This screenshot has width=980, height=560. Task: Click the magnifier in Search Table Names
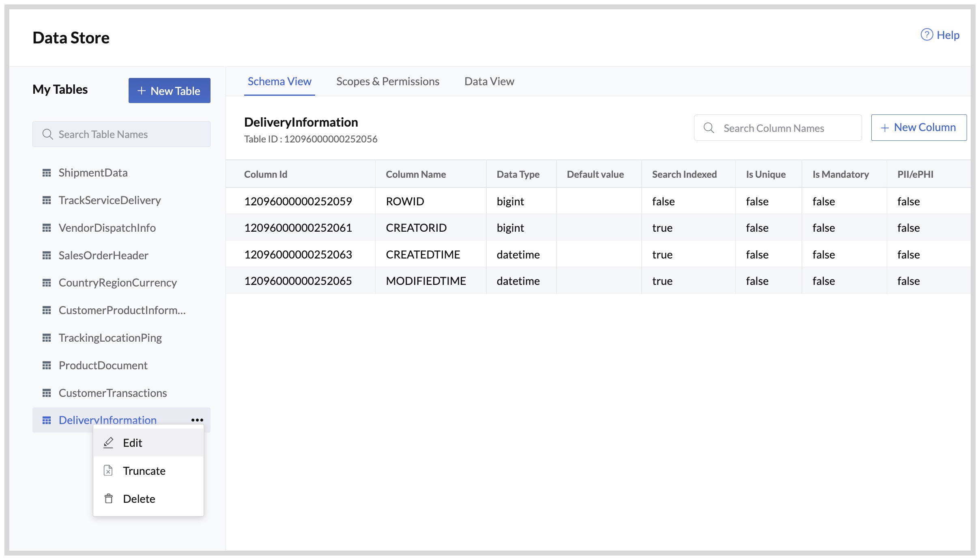click(x=48, y=134)
